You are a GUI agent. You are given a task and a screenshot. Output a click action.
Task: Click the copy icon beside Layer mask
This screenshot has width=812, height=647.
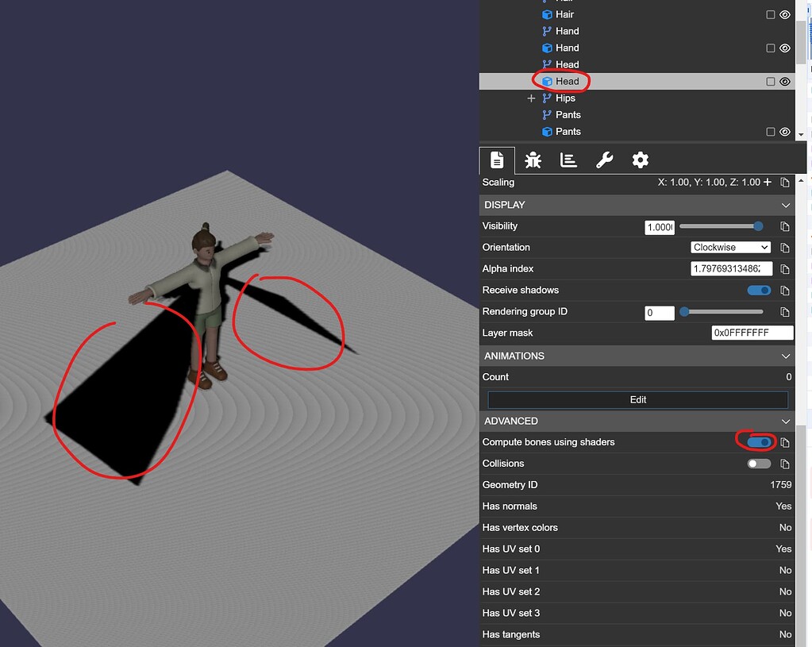point(785,333)
